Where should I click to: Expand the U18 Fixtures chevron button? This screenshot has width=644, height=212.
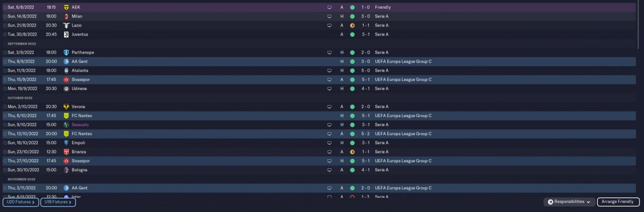click(58, 202)
